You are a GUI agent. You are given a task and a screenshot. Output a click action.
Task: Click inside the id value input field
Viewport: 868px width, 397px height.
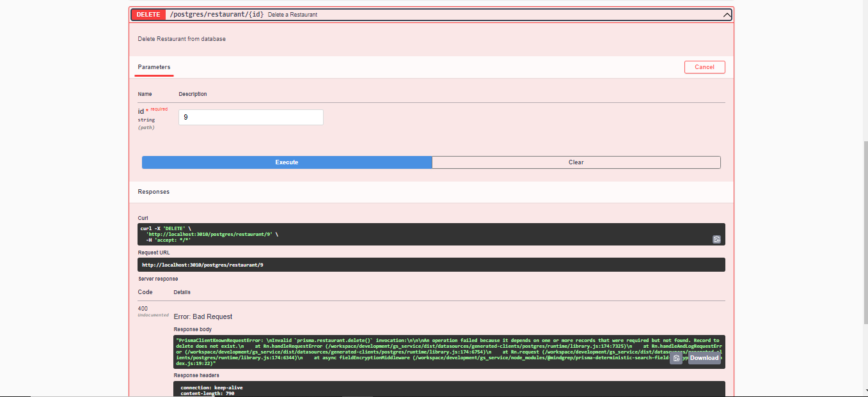click(x=250, y=117)
